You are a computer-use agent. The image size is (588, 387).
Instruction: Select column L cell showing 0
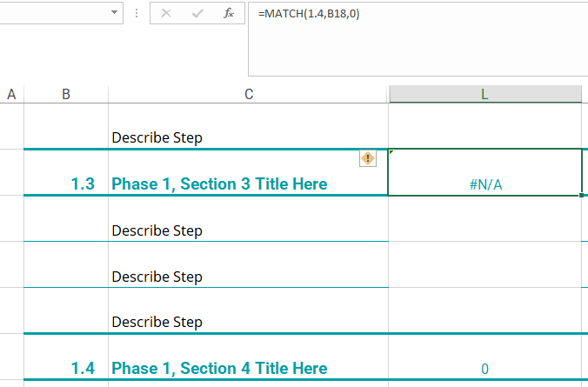tap(484, 368)
